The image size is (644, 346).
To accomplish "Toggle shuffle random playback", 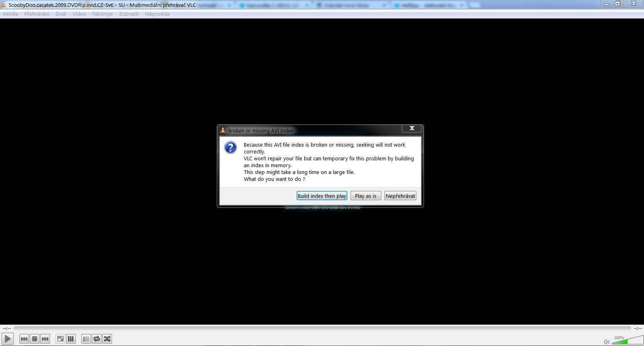I will (x=107, y=339).
